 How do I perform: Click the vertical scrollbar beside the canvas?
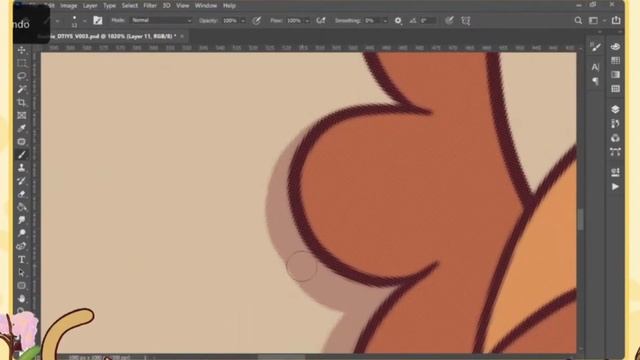tap(580, 220)
